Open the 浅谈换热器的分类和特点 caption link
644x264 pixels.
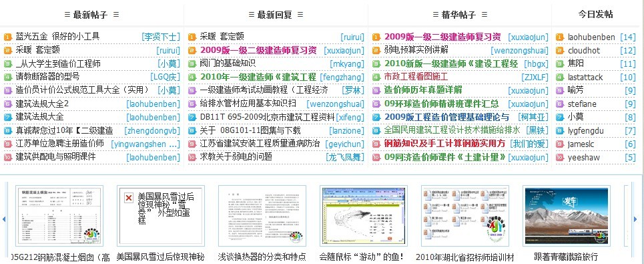pos(262,257)
